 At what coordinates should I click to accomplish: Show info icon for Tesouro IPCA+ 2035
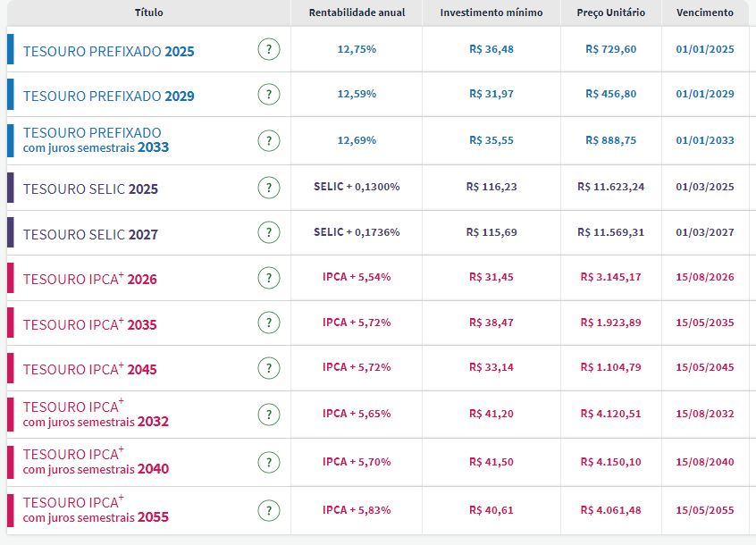(268, 323)
